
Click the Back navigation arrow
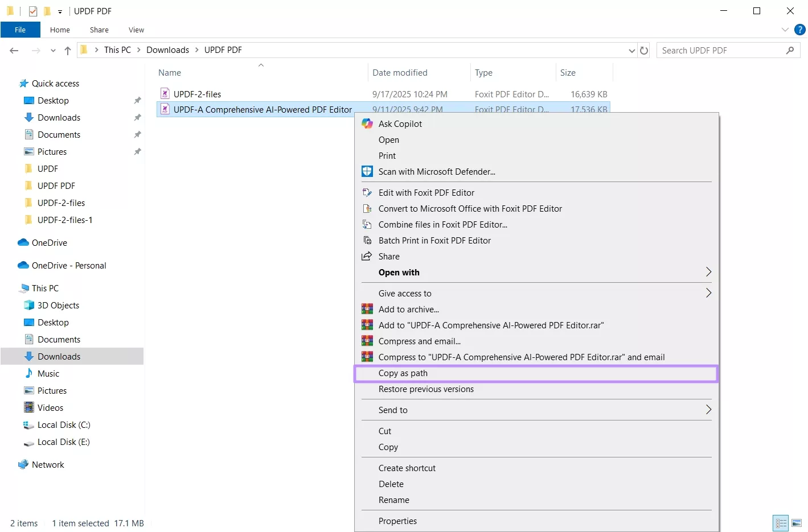pos(14,51)
